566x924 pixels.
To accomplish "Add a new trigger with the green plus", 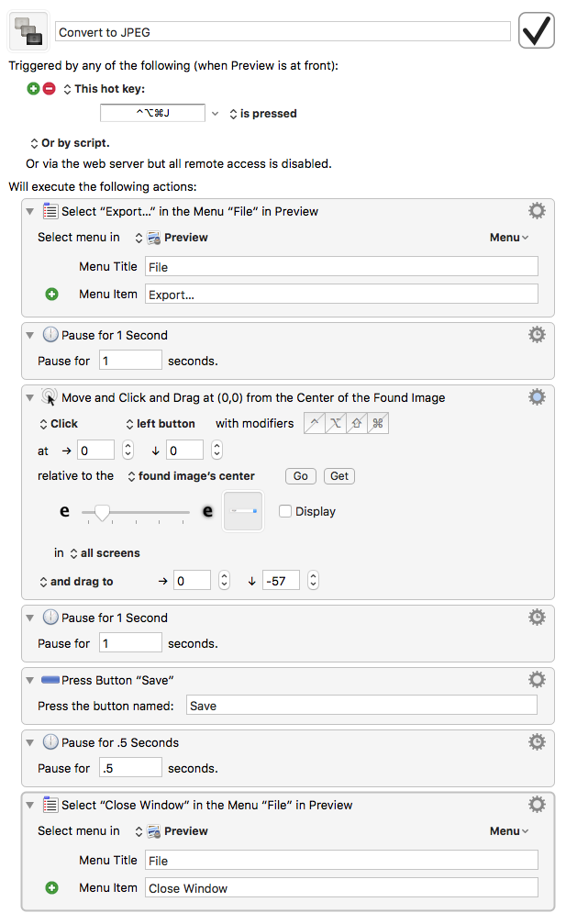I will pos(34,89).
